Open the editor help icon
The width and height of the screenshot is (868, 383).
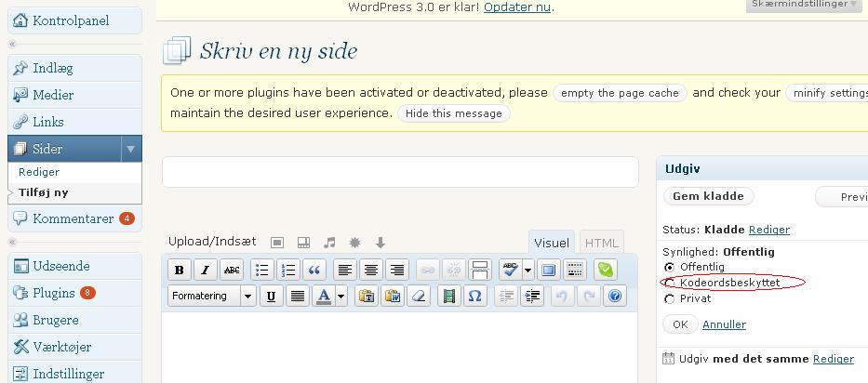click(614, 296)
